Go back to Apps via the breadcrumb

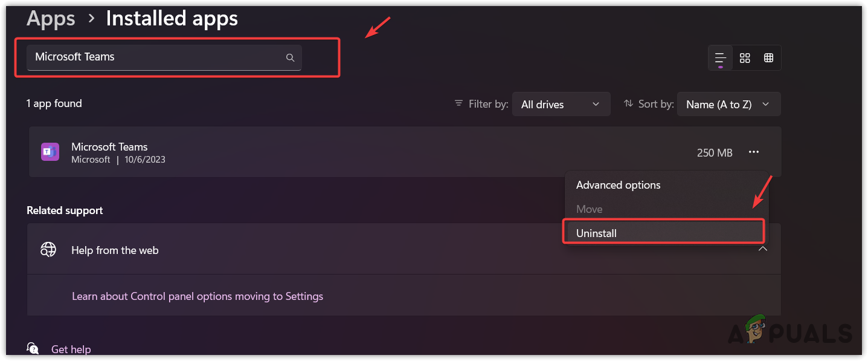click(x=51, y=19)
